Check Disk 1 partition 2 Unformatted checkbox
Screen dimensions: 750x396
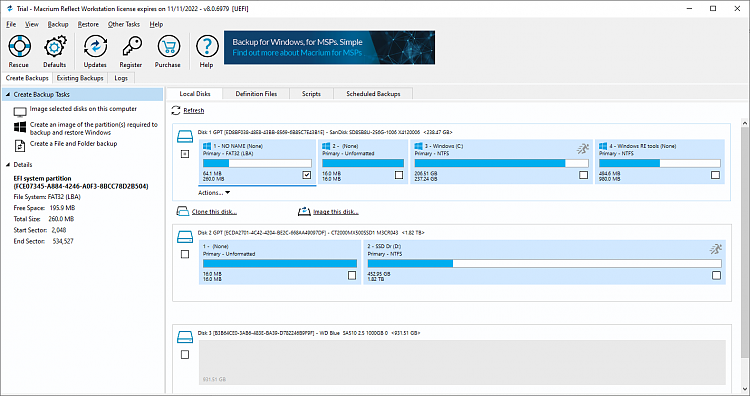399,175
